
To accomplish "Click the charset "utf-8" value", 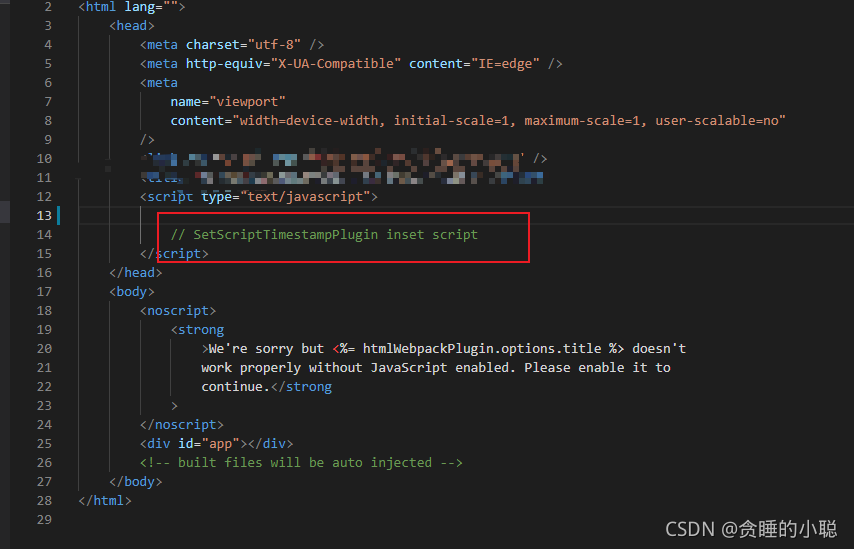I will (274, 45).
